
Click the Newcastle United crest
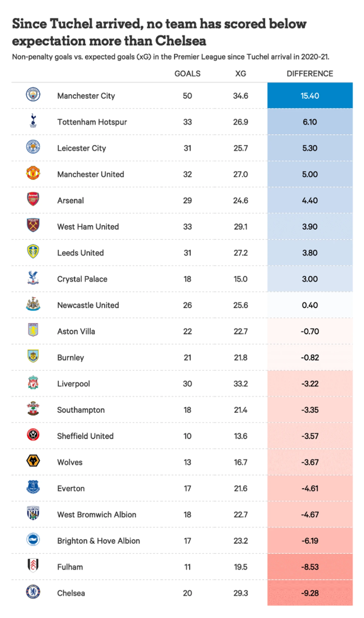point(33,304)
